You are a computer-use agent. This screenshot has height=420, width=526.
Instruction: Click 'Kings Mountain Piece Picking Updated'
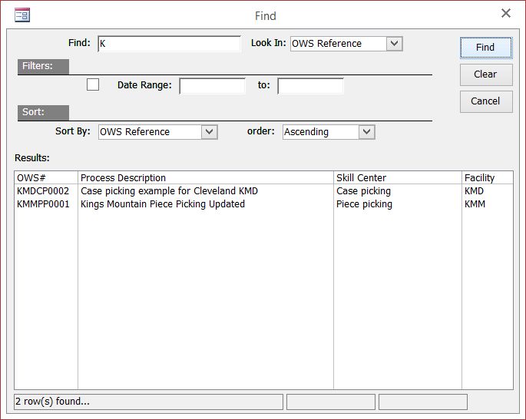point(163,204)
